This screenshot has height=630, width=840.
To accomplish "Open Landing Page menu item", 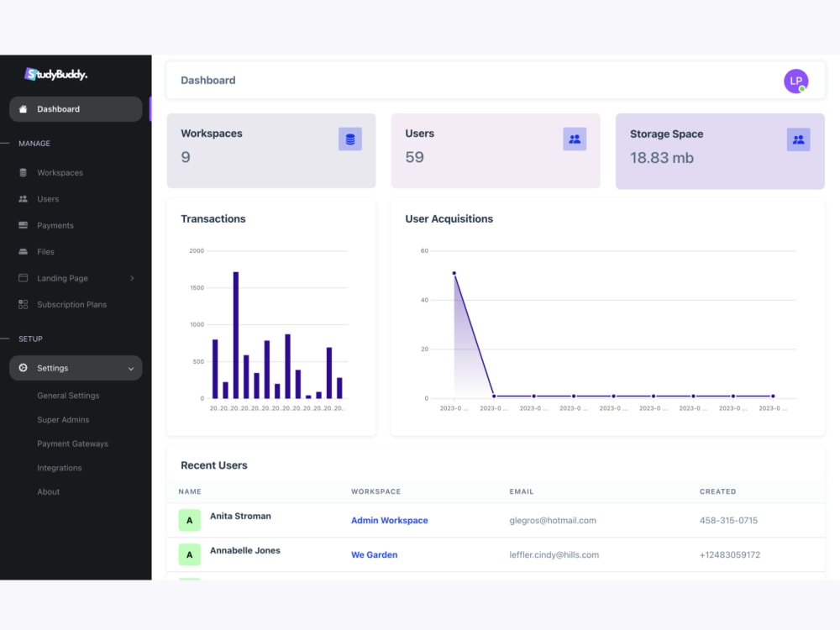I will click(62, 278).
